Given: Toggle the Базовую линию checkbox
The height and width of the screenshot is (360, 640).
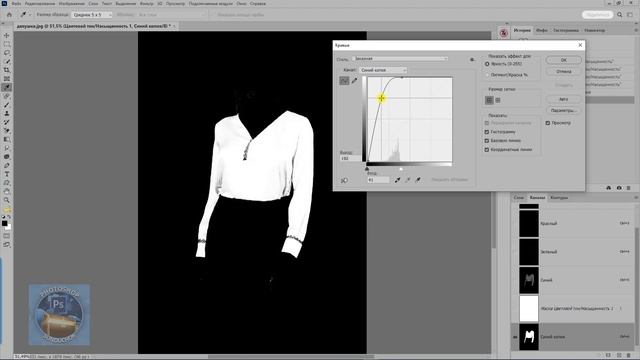Looking at the screenshot, I should 487,141.
